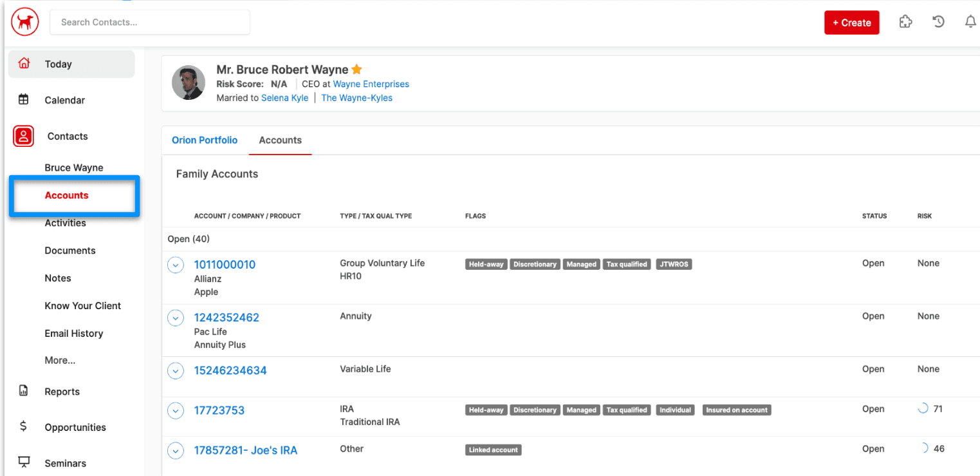Open Reports in the sidebar

[62, 392]
